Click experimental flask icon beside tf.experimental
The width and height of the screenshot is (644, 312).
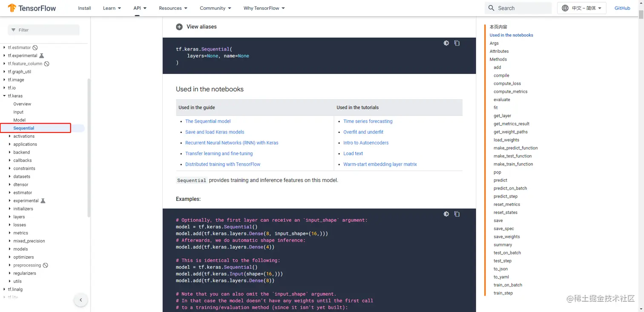coord(42,56)
